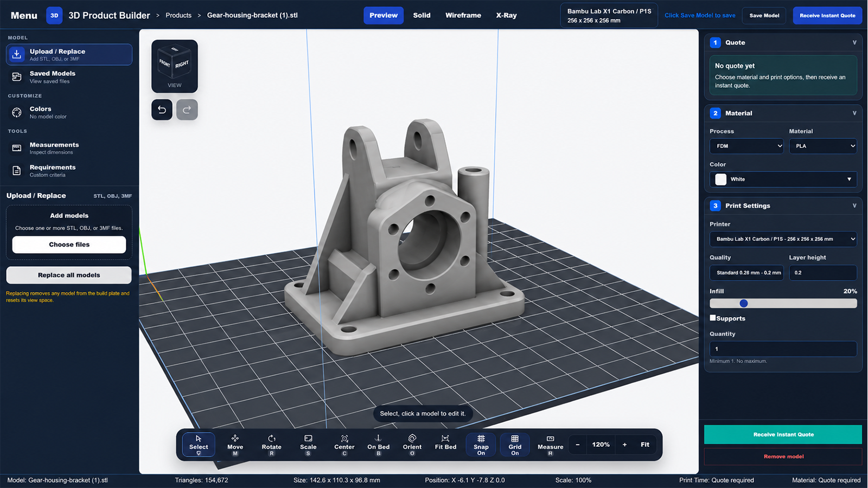Activate the Scale tool
868x488 pixels.
click(308, 445)
